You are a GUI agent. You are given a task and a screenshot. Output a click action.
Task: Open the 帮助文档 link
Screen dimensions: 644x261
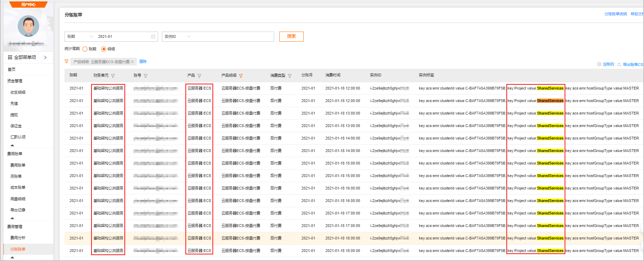[x=637, y=14]
